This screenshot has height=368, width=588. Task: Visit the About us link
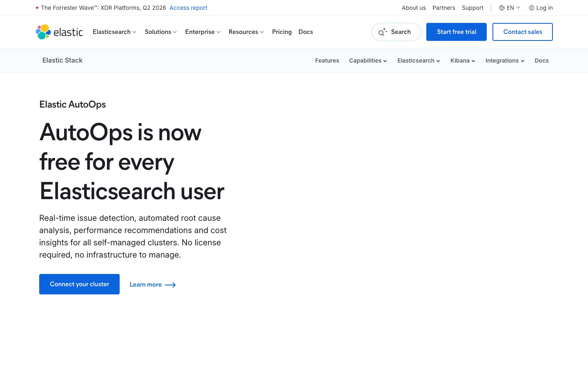coord(414,8)
